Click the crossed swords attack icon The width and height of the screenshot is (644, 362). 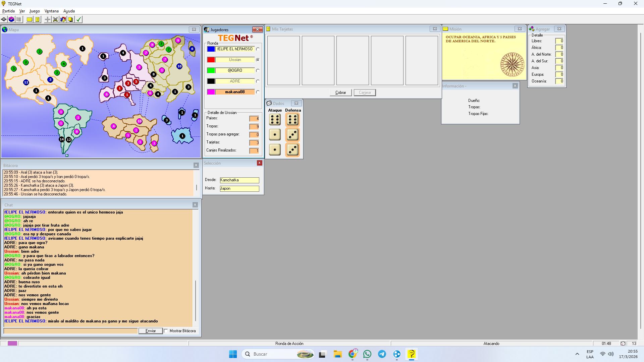(x=55, y=19)
